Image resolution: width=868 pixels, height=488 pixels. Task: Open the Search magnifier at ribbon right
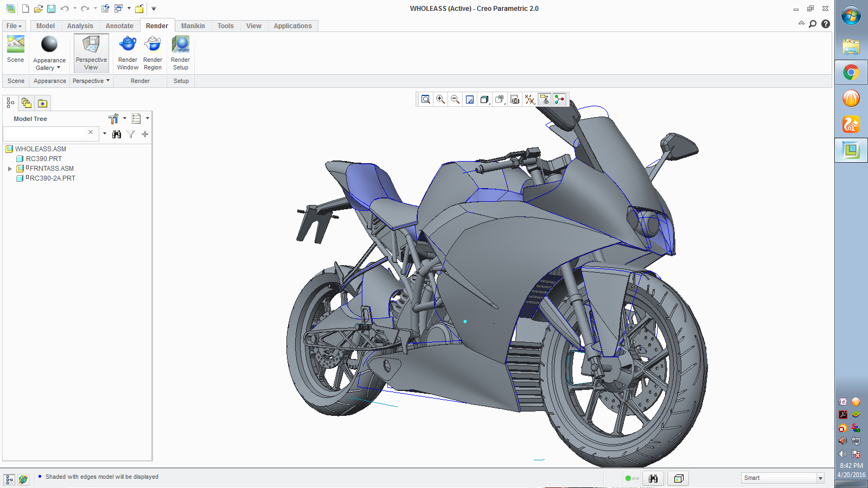click(813, 24)
